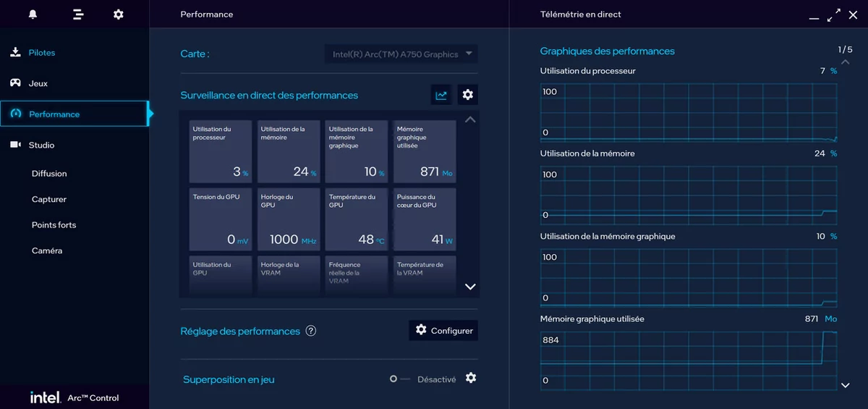Screen dimensions: 868x409
Task: Open performance monitoring settings gear
Action: coord(468,95)
